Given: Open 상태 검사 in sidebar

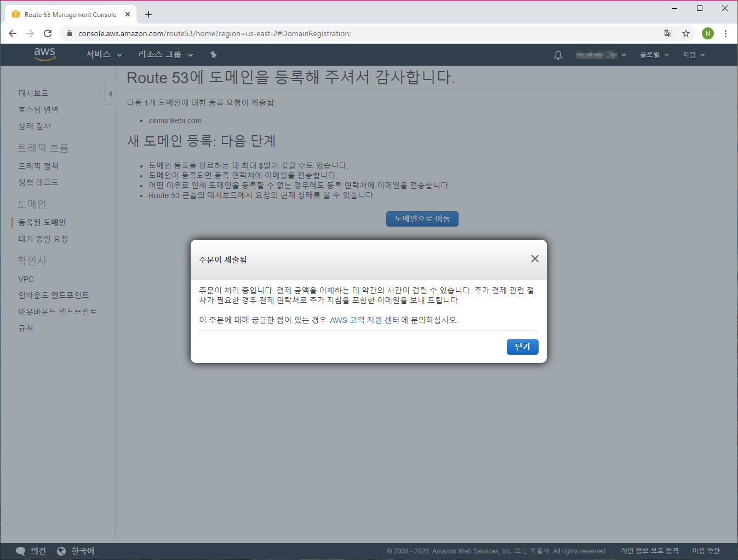Looking at the screenshot, I should click(35, 126).
